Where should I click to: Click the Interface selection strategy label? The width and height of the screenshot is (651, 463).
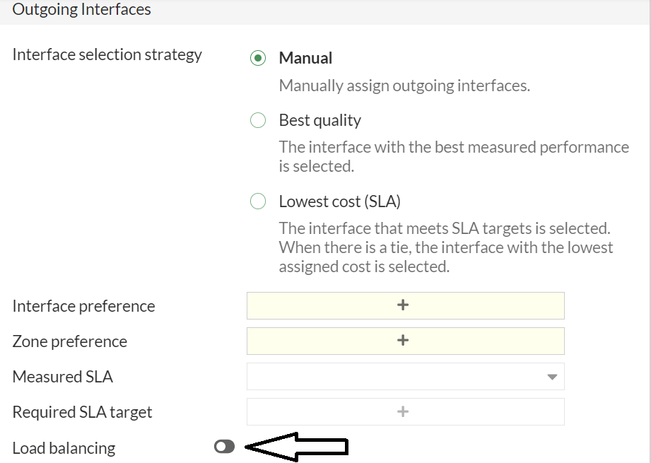[107, 55]
